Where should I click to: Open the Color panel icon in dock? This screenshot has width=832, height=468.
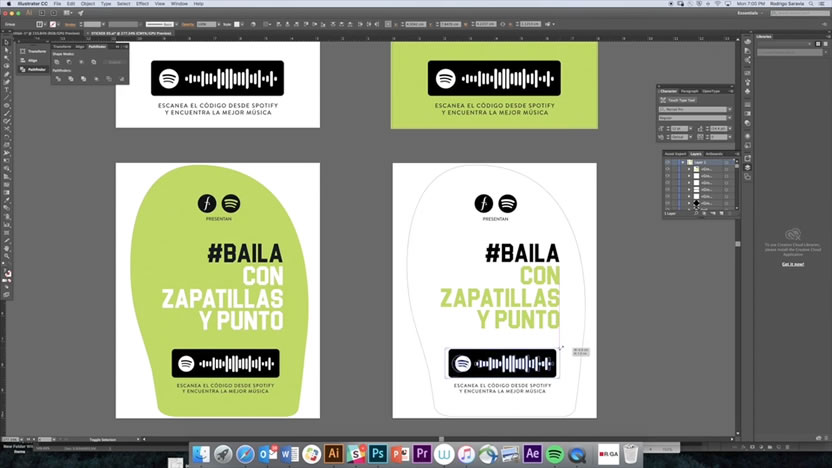click(x=748, y=41)
